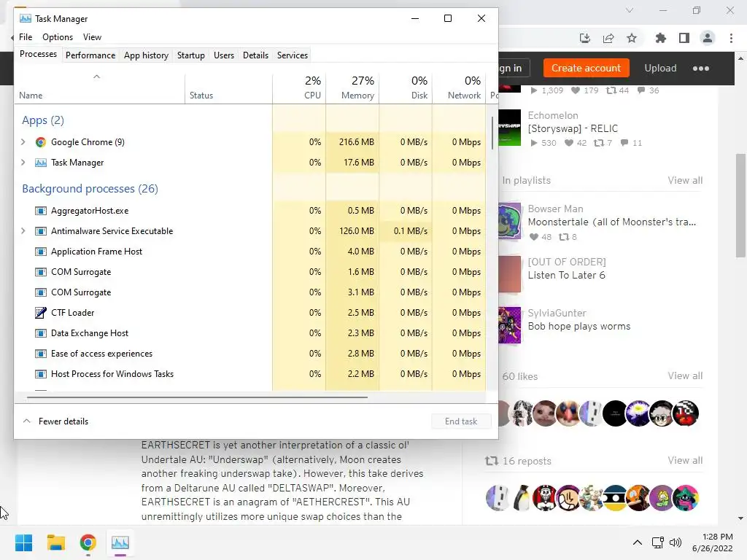Sort by the Name column header
Viewport: 747px width, 560px height.
(99, 88)
